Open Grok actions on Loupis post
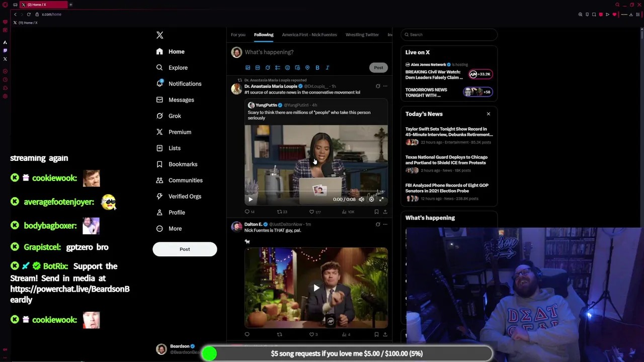The height and width of the screenshot is (362, 644). pyautogui.click(x=378, y=86)
